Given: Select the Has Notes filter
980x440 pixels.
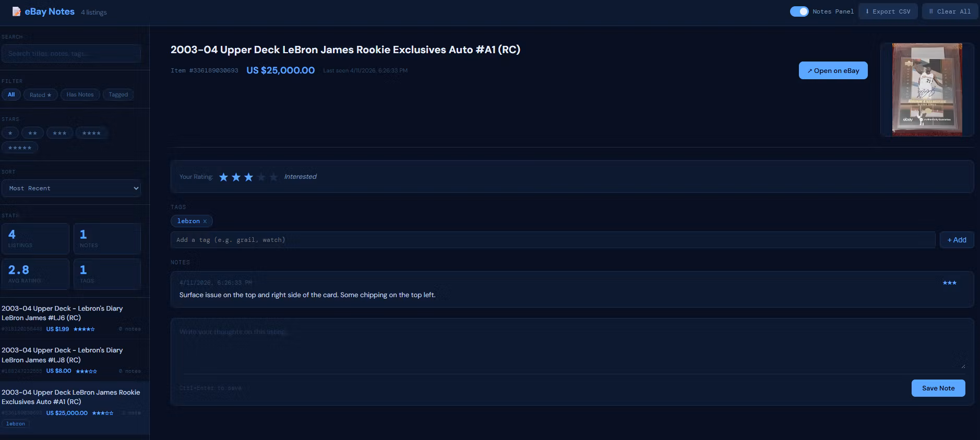Looking at the screenshot, I should 80,95.
